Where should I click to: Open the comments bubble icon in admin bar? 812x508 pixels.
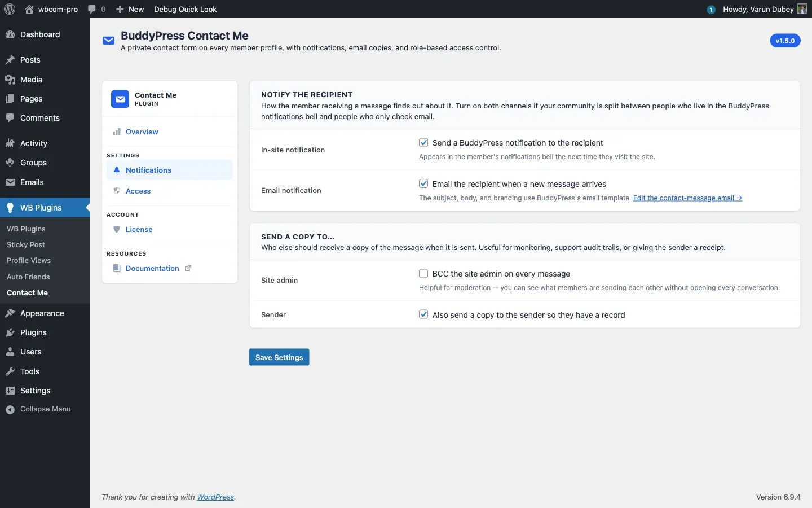click(92, 9)
